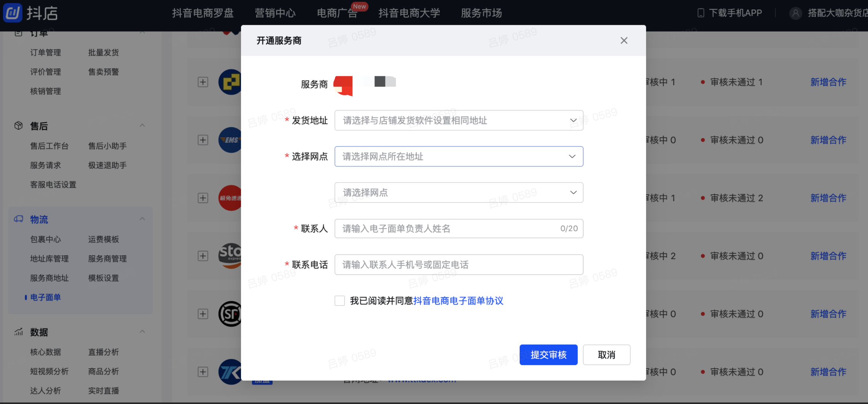Open the 发货地址 dropdown
Screen dimensions: 868x404
coord(459,121)
